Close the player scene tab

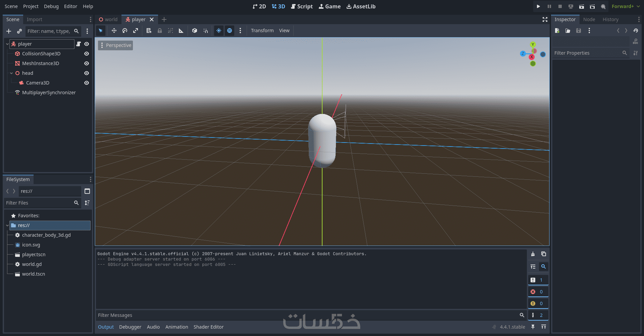[152, 19]
